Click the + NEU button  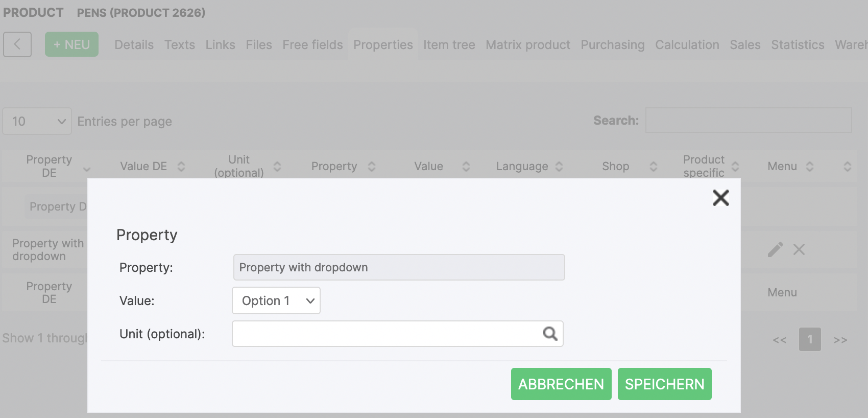pos(71,44)
